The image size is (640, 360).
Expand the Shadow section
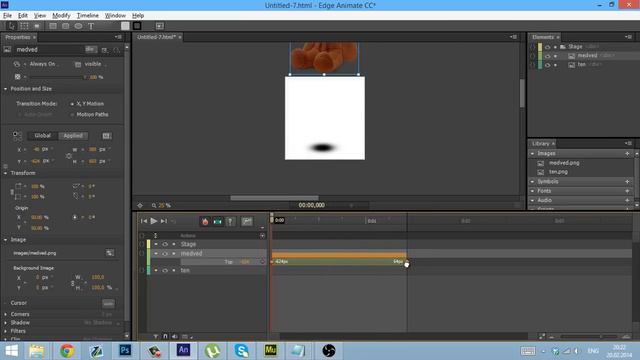coord(6,322)
